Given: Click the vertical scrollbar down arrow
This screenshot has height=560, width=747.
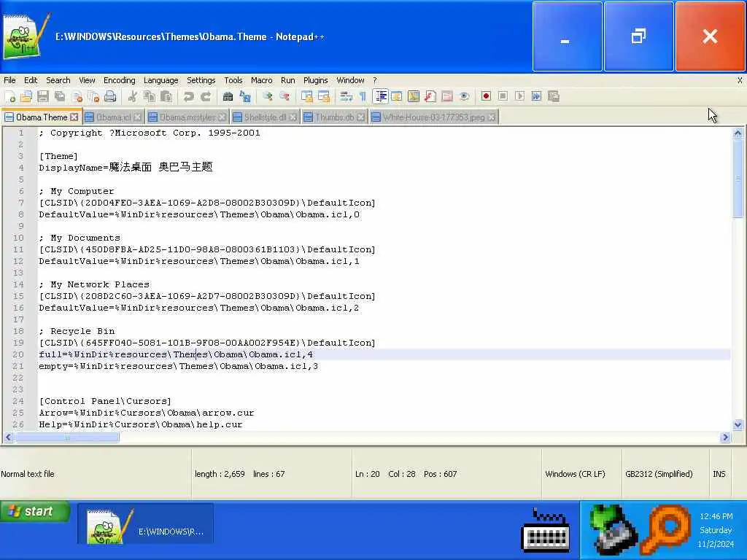Looking at the screenshot, I should point(738,424).
